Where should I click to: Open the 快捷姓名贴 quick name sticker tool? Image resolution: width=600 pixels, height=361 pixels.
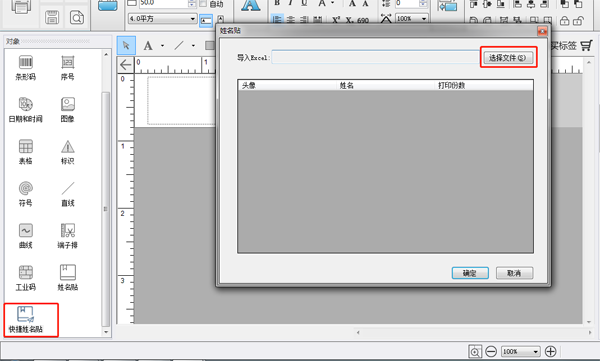[26, 320]
